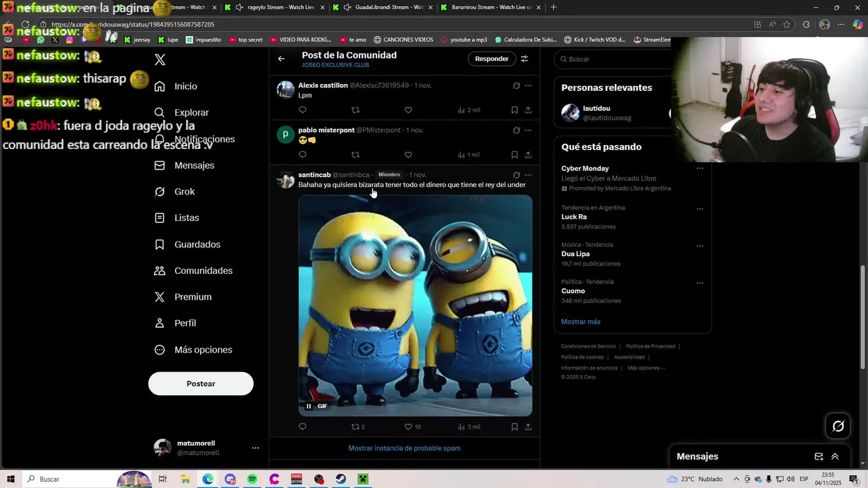Share santincab's post
Viewport: 868px width, 488px height.
528,426
